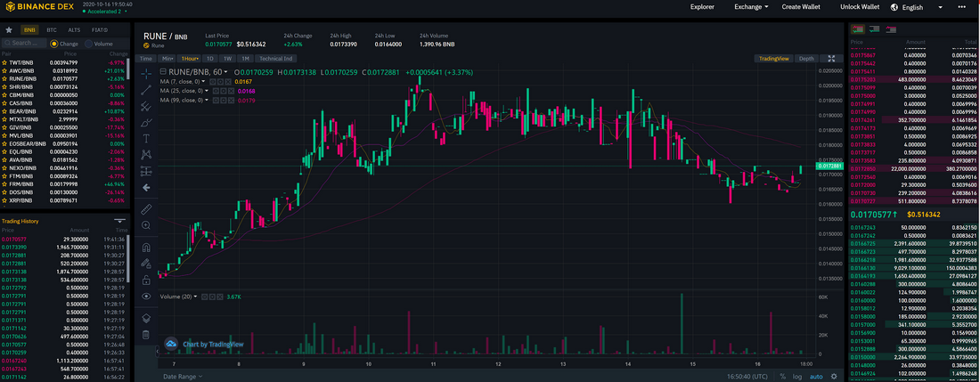The width and height of the screenshot is (980, 382).
Task: Select the Change radio option
Action: 53,44
